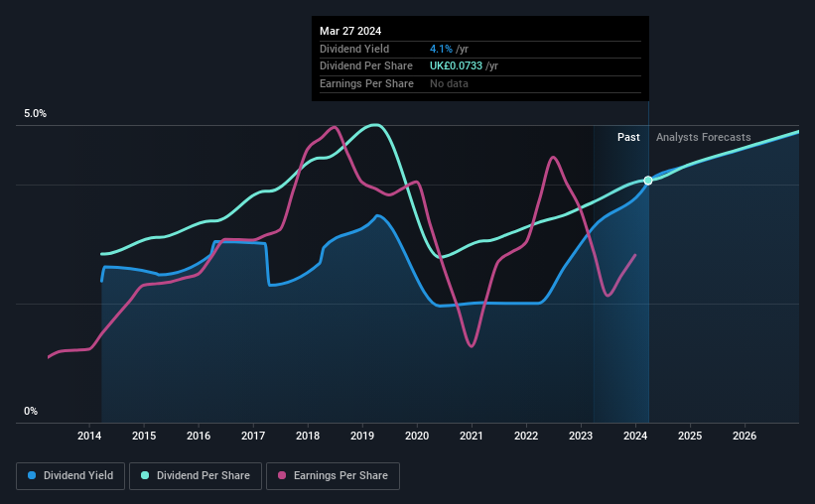Image resolution: width=815 pixels, height=504 pixels.
Task: Click the Mar 27 2024 tooltip date
Action: [x=350, y=31]
